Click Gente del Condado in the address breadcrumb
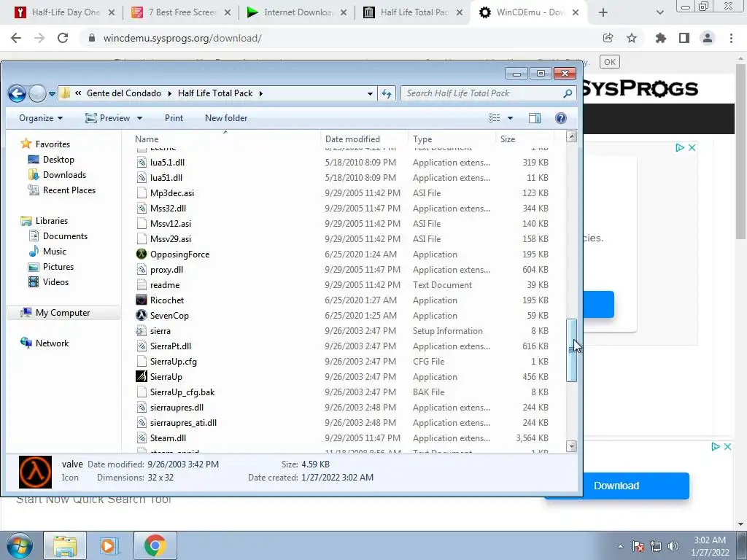The image size is (747, 560). click(x=124, y=93)
